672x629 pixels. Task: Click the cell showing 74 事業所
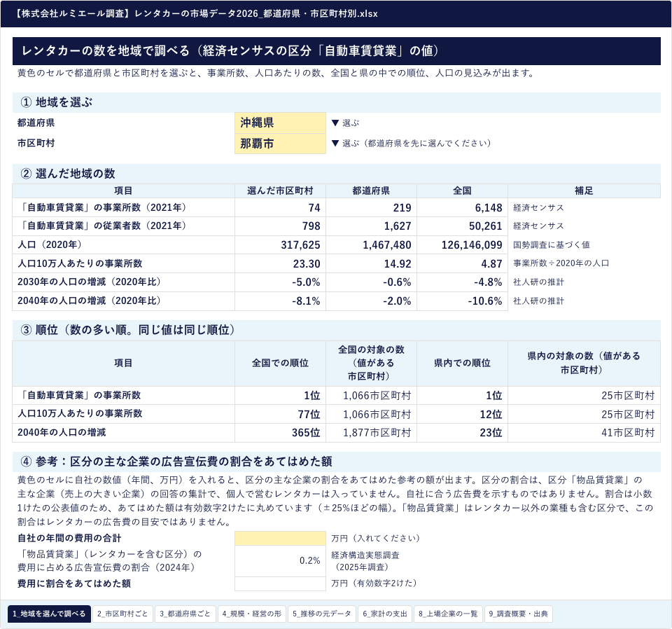click(x=280, y=207)
